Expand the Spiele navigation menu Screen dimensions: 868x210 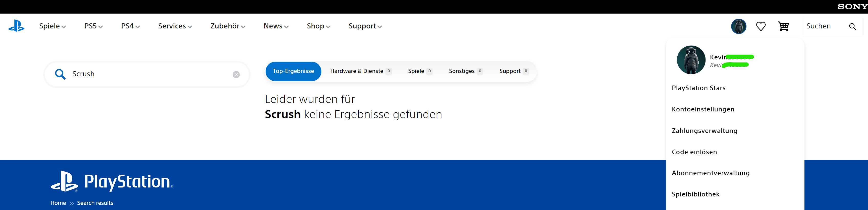pos(52,26)
